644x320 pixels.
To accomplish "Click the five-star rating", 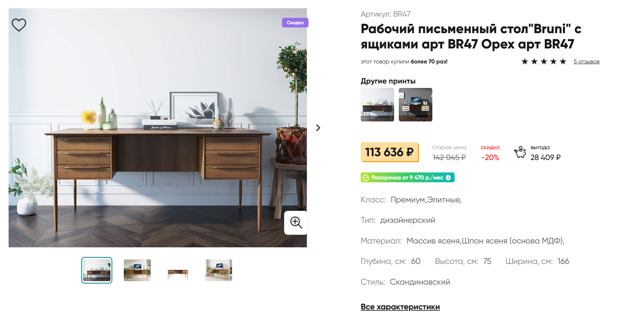I will tap(544, 62).
